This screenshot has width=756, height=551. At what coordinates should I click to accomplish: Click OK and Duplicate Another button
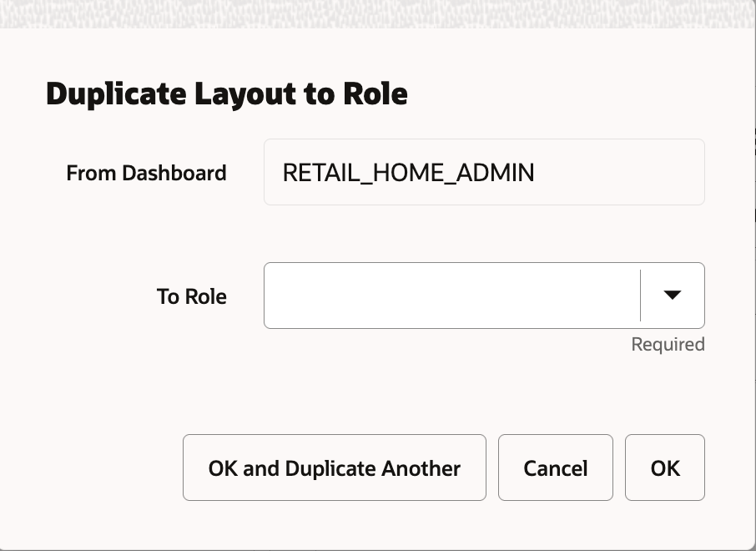click(334, 468)
